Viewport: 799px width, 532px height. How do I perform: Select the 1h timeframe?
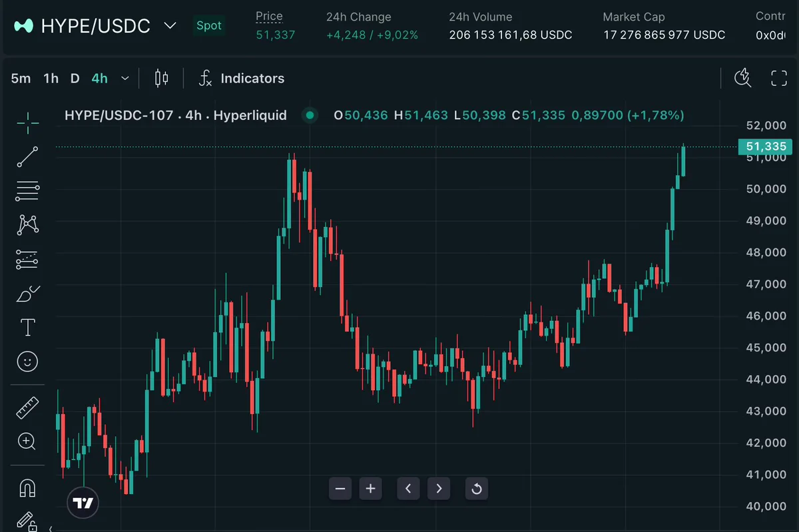point(51,79)
